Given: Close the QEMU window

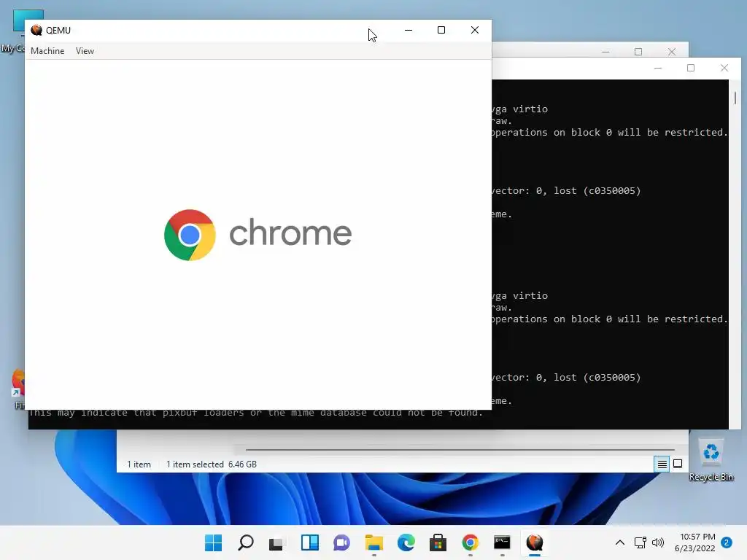Looking at the screenshot, I should [x=474, y=30].
